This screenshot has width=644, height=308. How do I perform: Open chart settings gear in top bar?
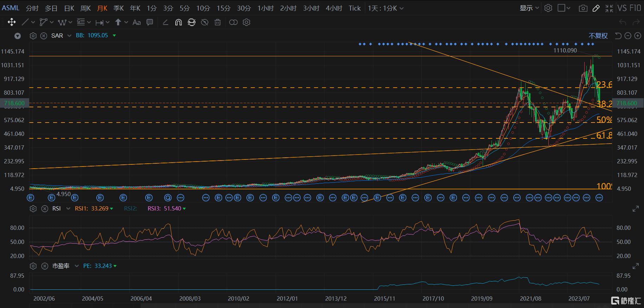tap(548, 8)
